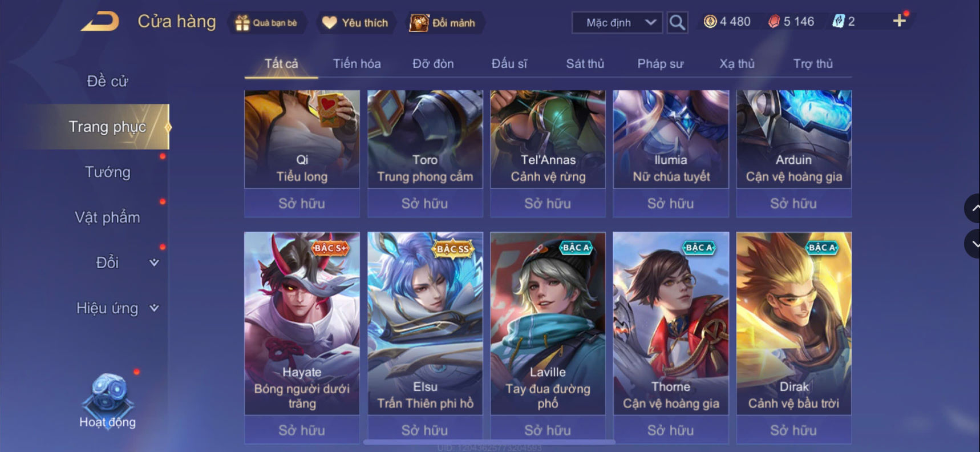The width and height of the screenshot is (980, 452).
Task: Click the red ruby currency icon
Action: (x=774, y=22)
